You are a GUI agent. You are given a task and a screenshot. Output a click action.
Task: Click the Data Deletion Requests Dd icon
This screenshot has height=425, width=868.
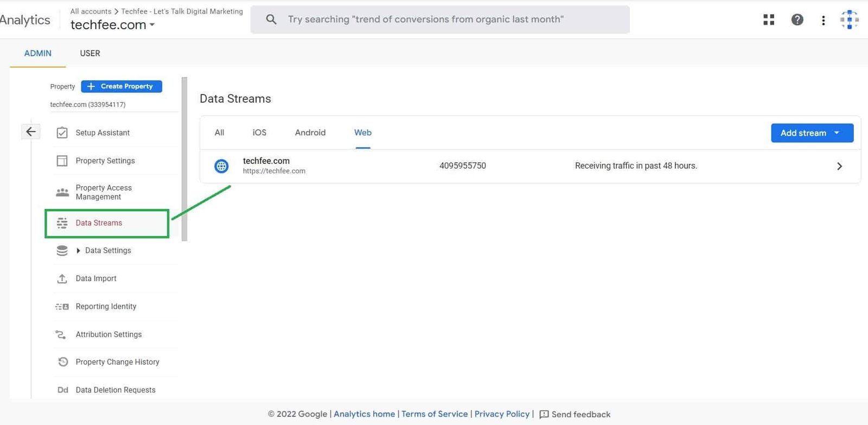click(63, 390)
